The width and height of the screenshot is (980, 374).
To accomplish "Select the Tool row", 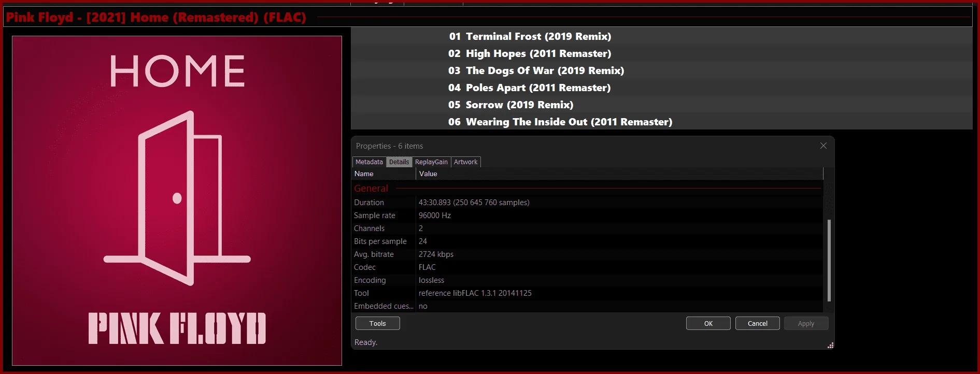I will (x=588, y=293).
